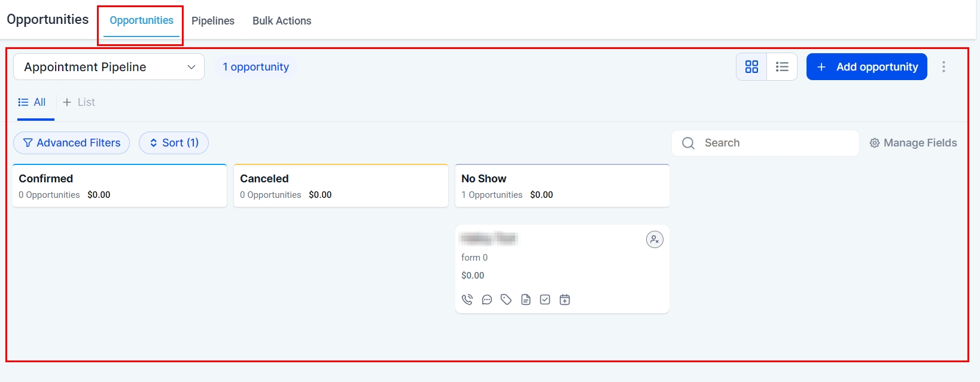980x382 pixels.
Task: Click the add appointment calendar icon
Action: click(x=565, y=300)
